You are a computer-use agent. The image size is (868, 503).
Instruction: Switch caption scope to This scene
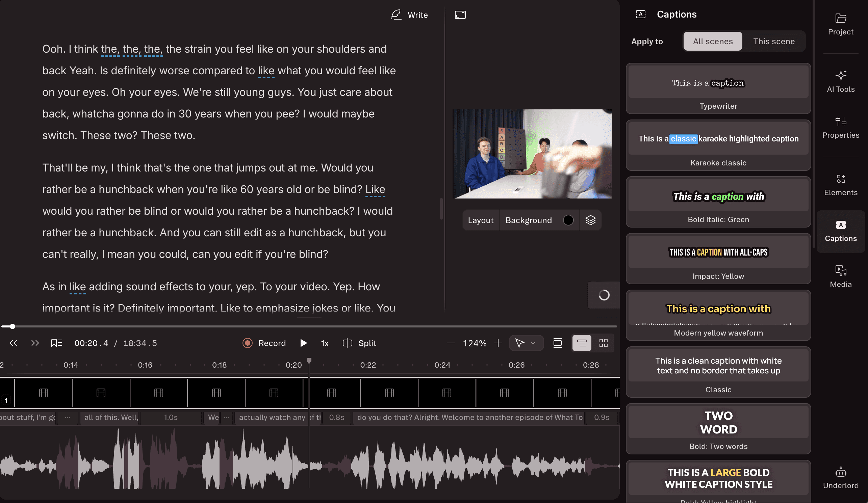774,41
